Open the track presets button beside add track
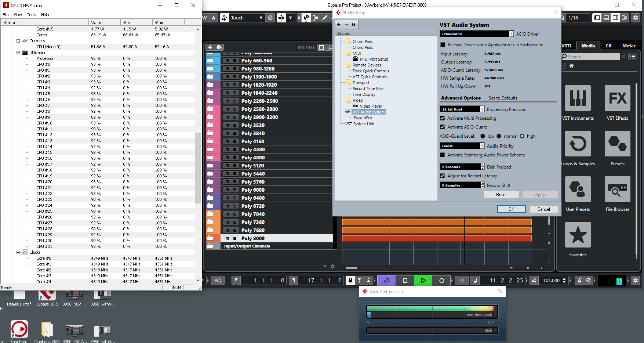Image resolution: width=644 pixels, height=343 pixels. pyautogui.click(x=219, y=47)
